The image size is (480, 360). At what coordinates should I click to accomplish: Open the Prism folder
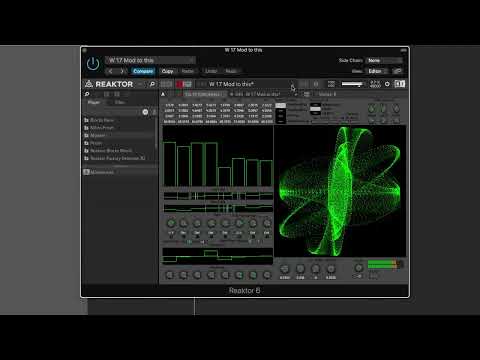click(119, 143)
